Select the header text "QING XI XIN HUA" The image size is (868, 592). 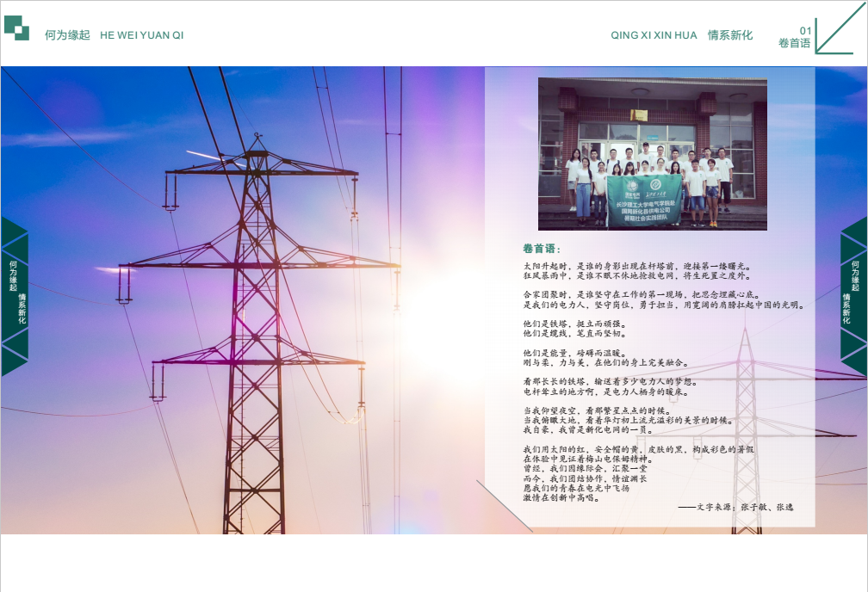click(x=654, y=35)
